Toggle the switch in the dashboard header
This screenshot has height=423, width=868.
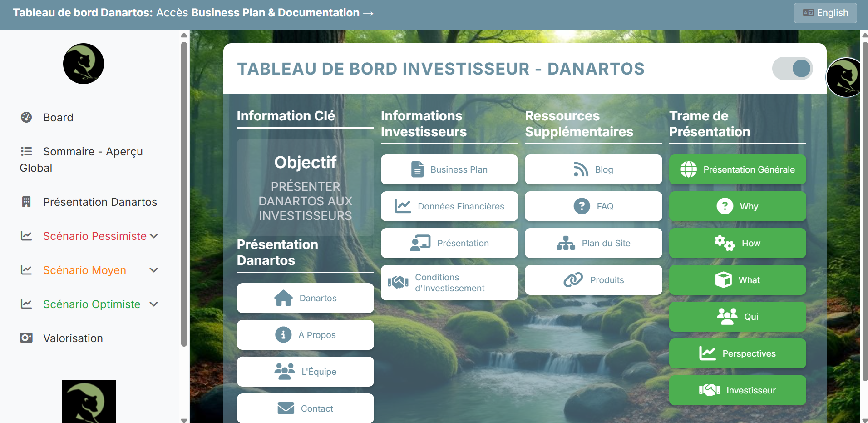(x=792, y=68)
